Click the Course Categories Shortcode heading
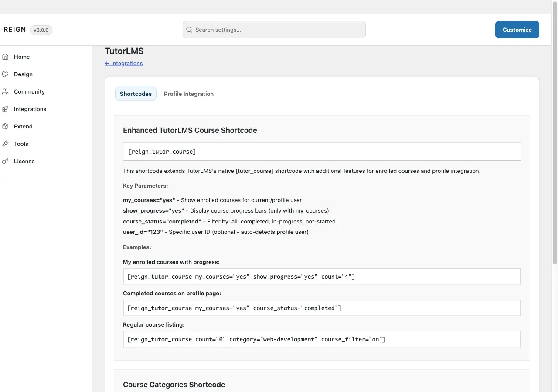The width and height of the screenshot is (558, 392). point(174,385)
